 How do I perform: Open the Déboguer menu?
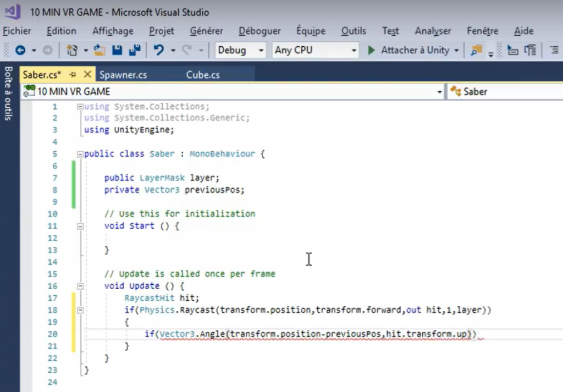(x=260, y=31)
